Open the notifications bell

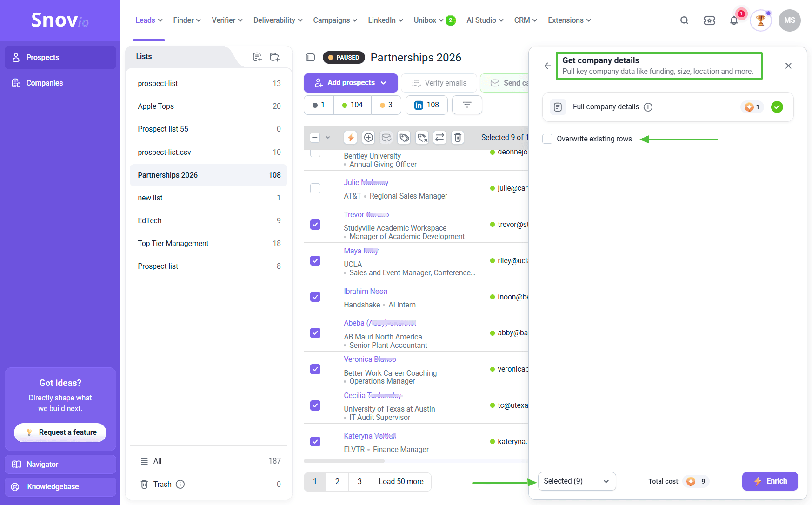pyautogui.click(x=734, y=20)
